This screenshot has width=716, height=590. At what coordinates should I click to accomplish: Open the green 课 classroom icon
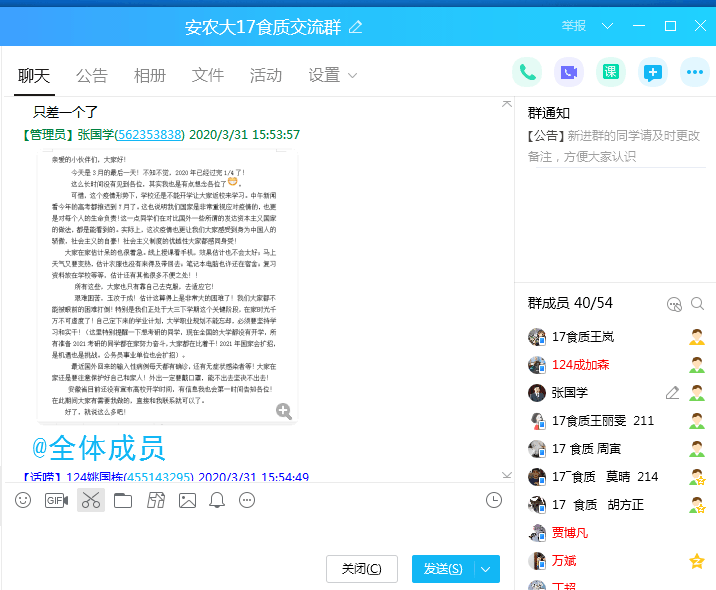610,72
